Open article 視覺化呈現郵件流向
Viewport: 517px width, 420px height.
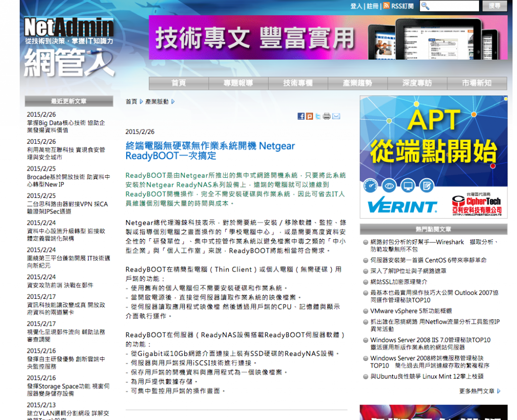pos(66,335)
